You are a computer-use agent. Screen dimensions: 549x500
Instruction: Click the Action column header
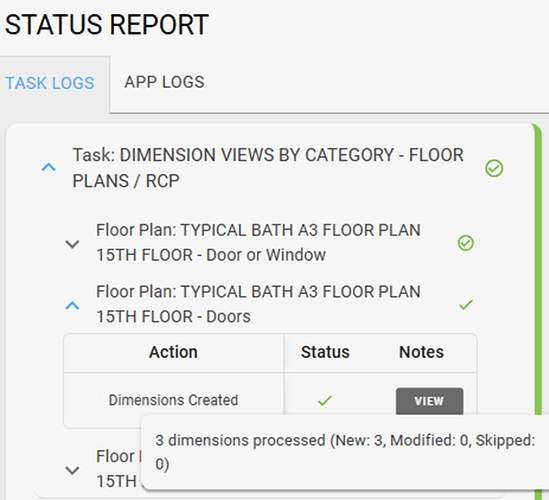coord(173,352)
